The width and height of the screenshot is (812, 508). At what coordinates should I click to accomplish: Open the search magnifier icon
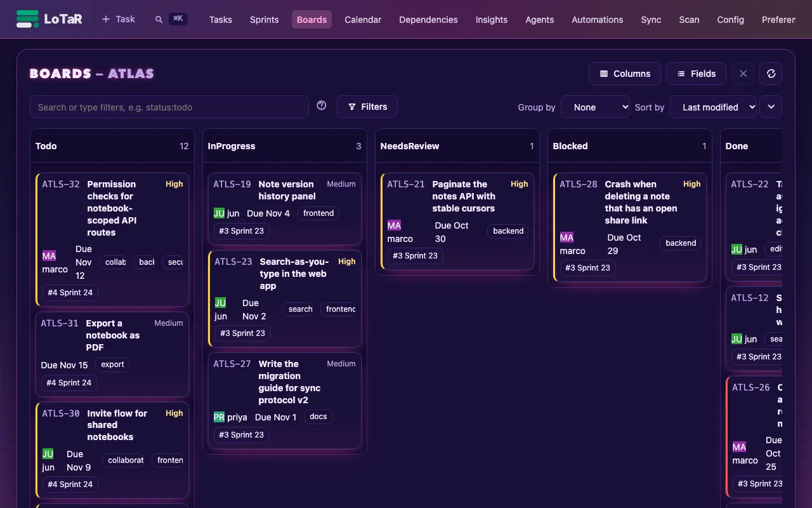click(159, 20)
